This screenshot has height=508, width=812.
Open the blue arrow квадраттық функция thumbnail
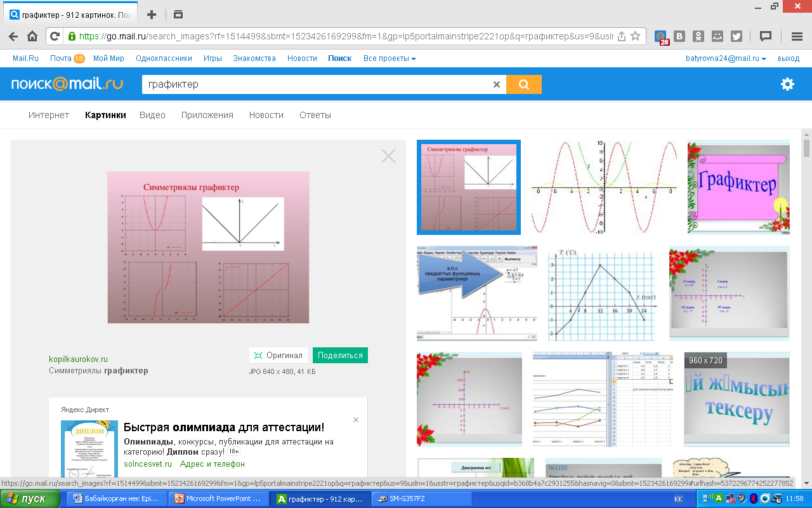(x=477, y=293)
